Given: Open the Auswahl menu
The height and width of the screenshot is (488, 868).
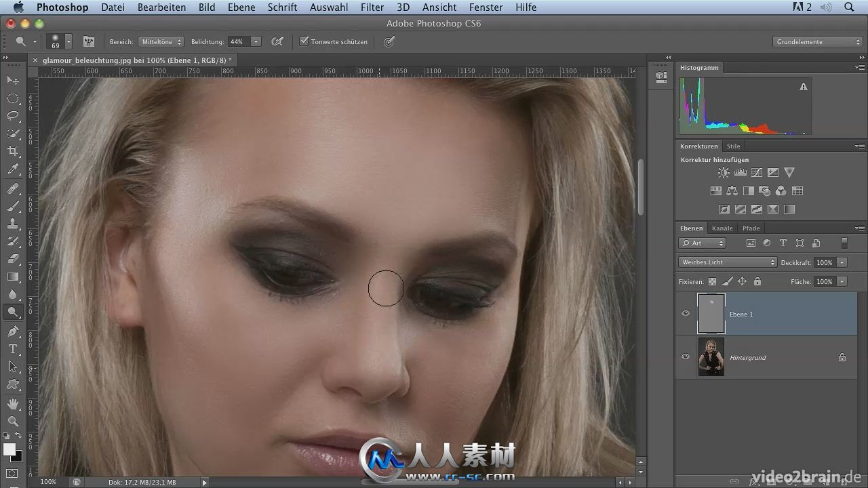Looking at the screenshot, I should pos(329,7).
